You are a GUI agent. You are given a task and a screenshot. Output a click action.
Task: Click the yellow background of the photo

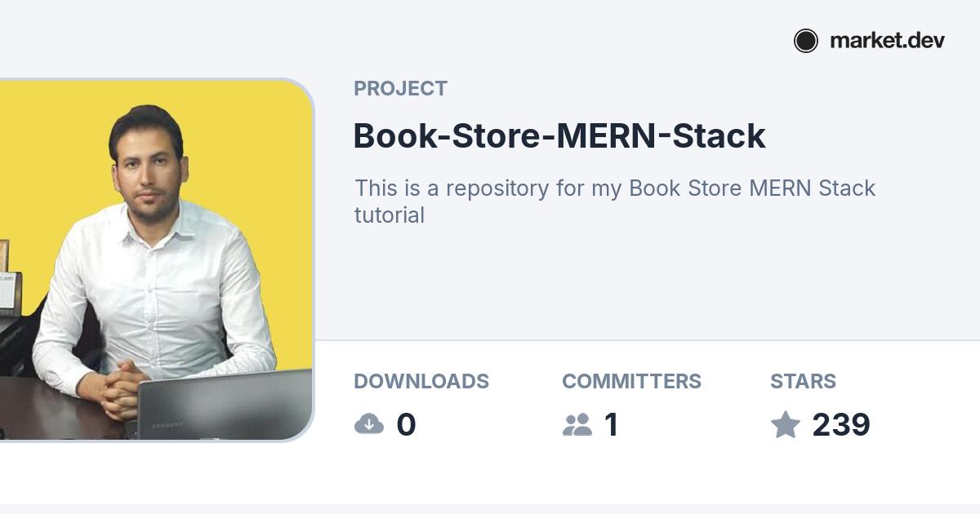pyautogui.click(x=261, y=147)
